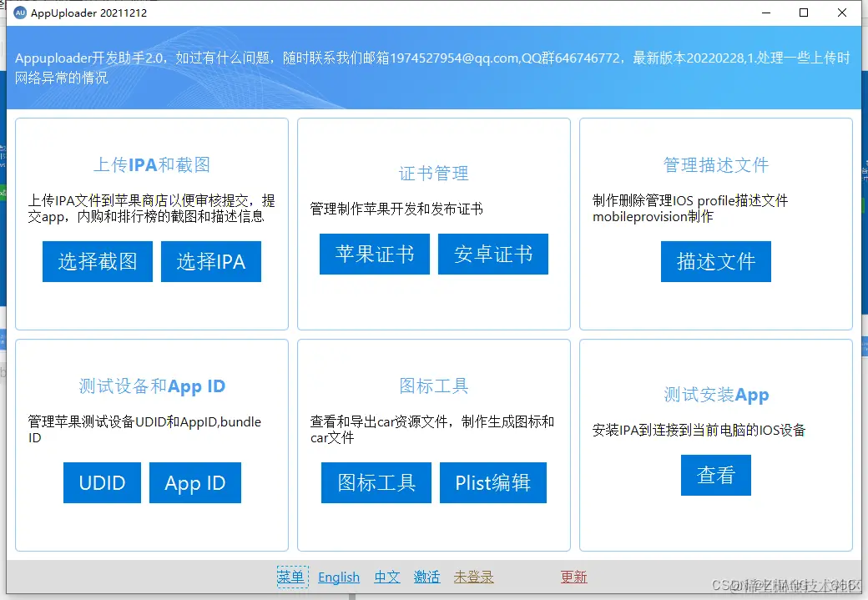Image resolution: width=868 pixels, height=600 pixels.
Task: Switch language to 中文
Action: [x=387, y=577]
